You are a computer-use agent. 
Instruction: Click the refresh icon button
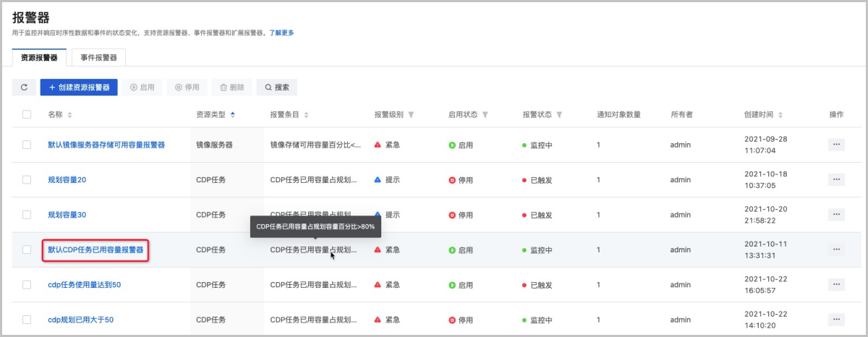(x=24, y=88)
